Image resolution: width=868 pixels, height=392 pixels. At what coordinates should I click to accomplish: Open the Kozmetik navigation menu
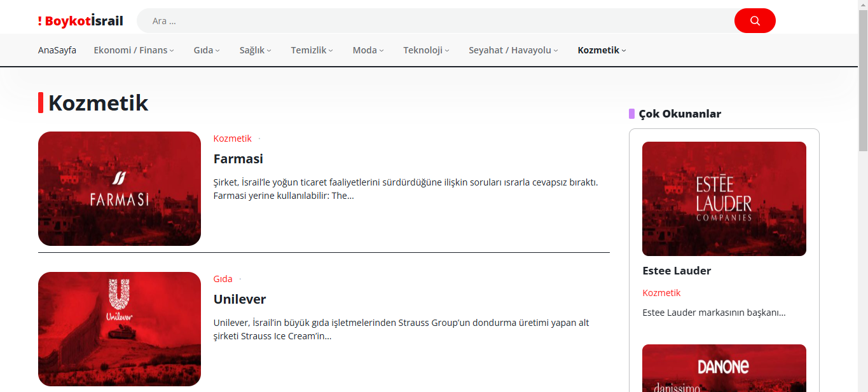[x=602, y=50]
